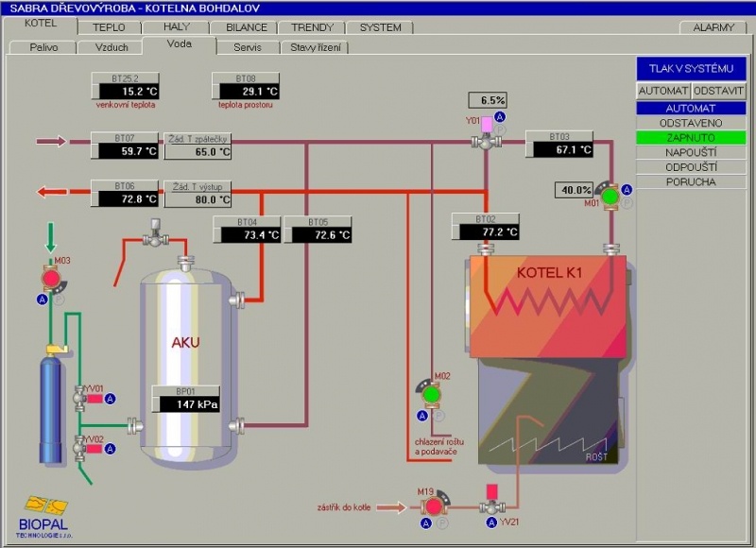Viewport: 756px width, 548px height.
Task: Click the M19 red pump icon
Action: (x=434, y=506)
